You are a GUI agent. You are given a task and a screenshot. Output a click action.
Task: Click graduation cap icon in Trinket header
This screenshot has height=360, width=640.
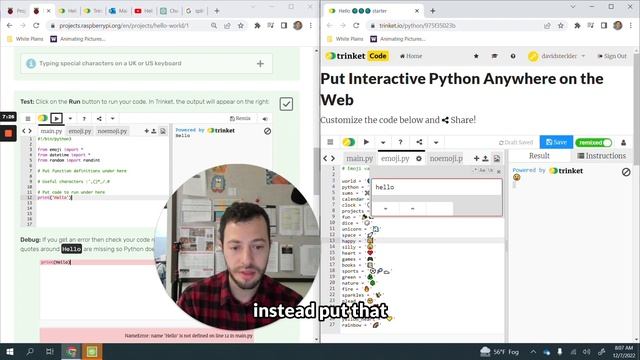click(x=494, y=56)
